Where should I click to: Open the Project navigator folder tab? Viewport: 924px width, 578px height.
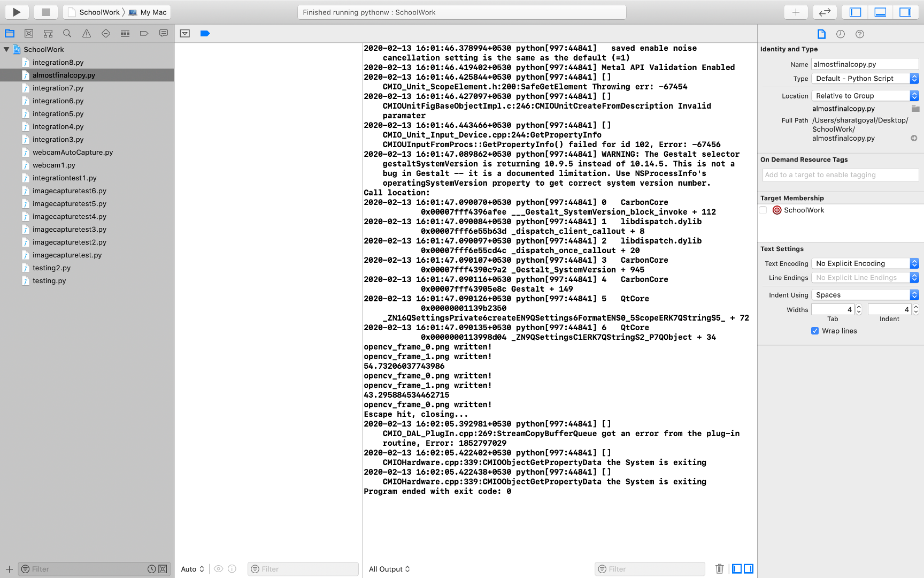10,33
